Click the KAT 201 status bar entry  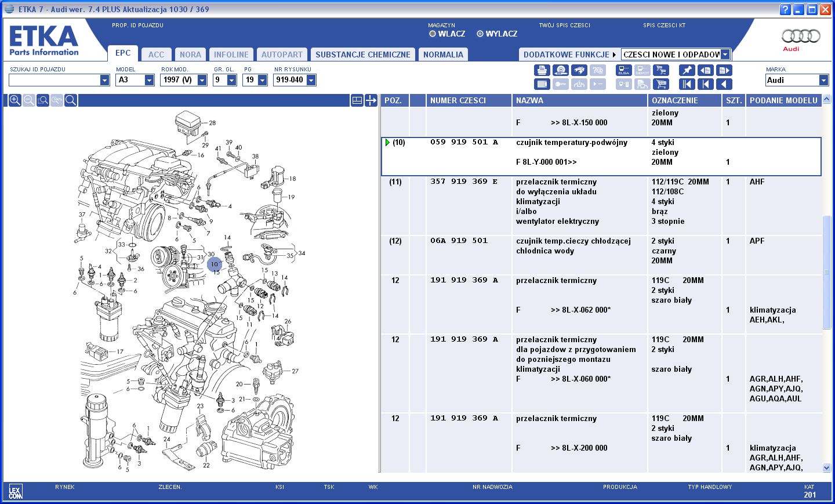pyautogui.click(x=809, y=491)
